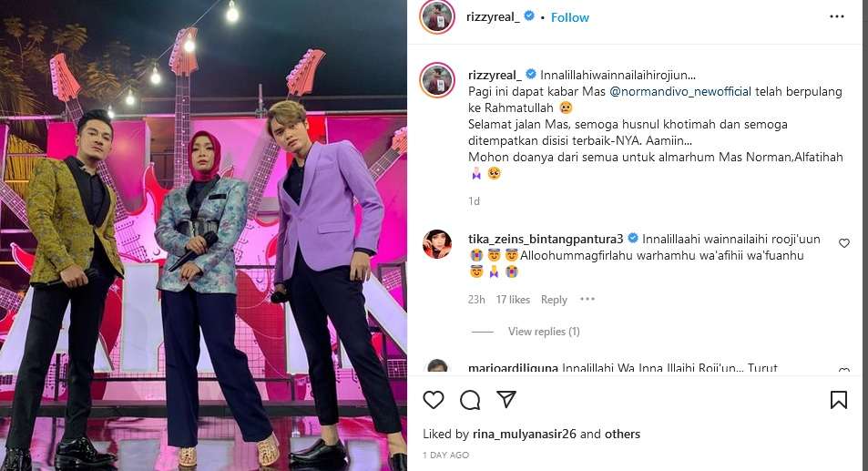The width and height of the screenshot is (868, 471).
Task: Open rizzyreal_ username in header
Action: click(x=494, y=17)
